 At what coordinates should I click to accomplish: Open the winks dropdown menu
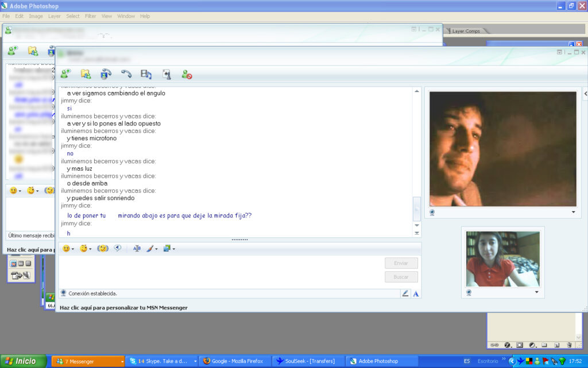click(86, 248)
